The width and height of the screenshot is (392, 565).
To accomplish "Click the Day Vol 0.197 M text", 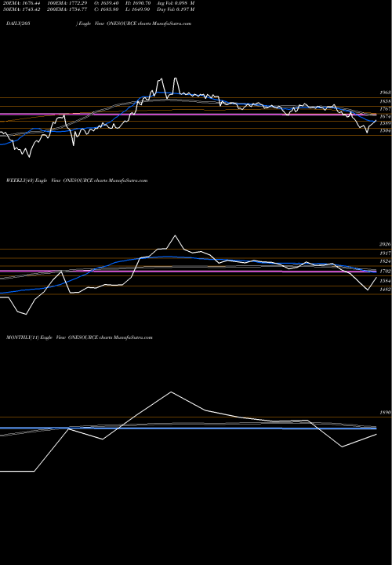I will 176,9.
